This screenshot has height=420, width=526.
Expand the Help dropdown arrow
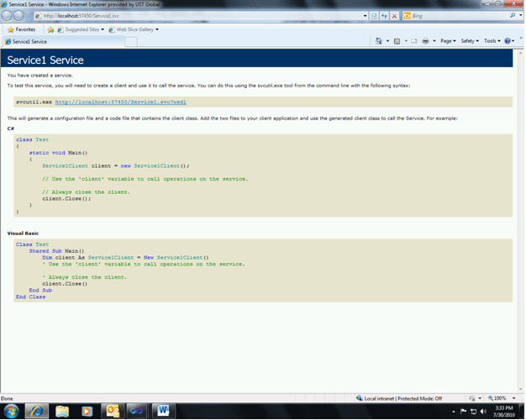pyautogui.click(x=513, y=41)
